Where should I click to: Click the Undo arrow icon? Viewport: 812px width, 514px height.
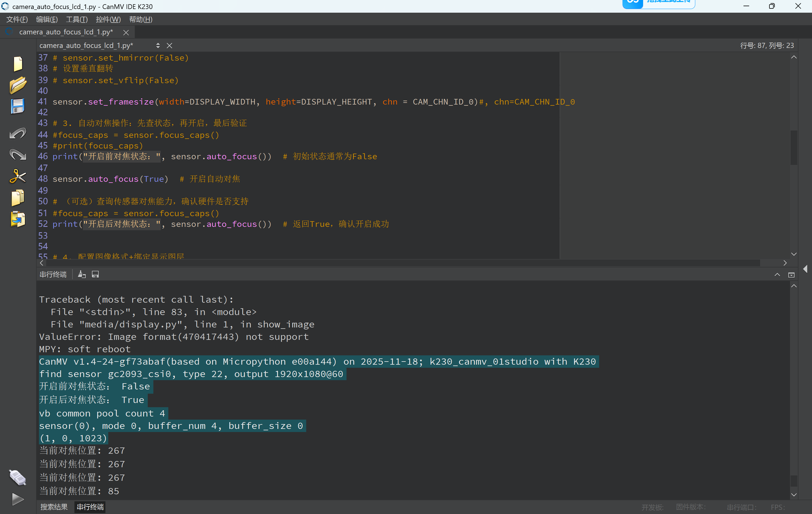coord(17,134)
